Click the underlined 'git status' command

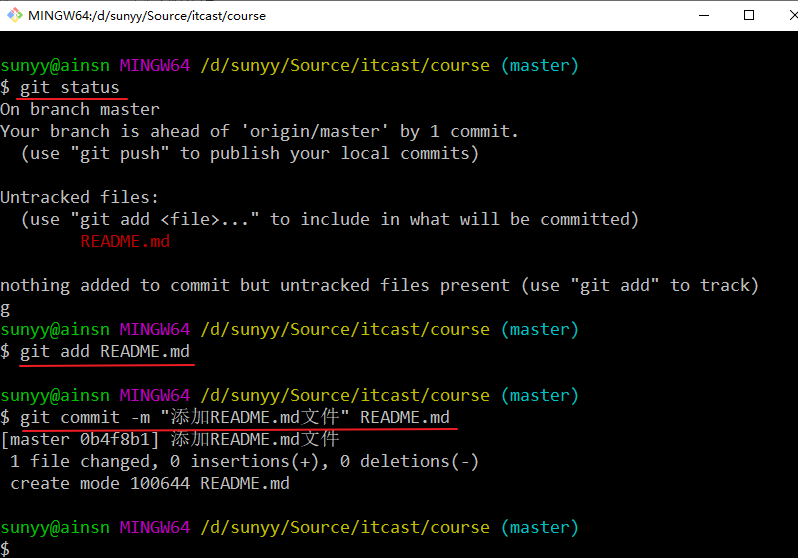pyautogui.click(x=69, y=88)
